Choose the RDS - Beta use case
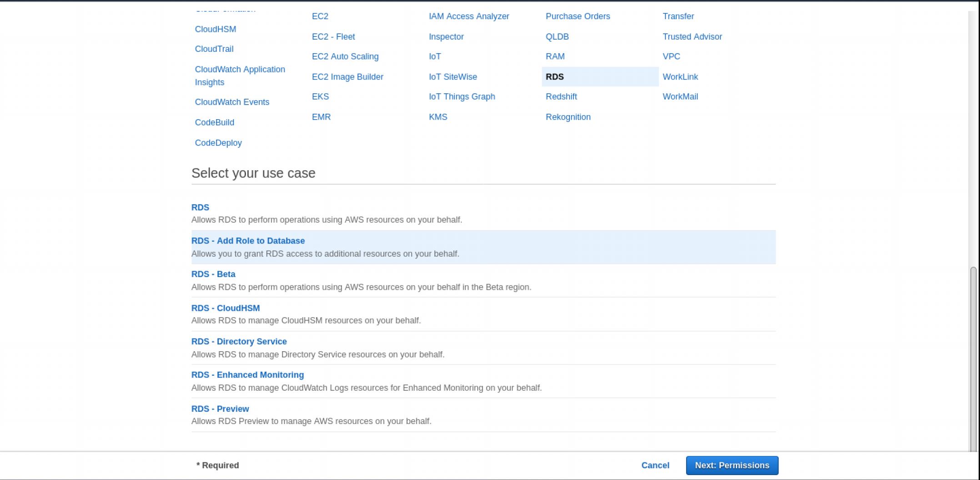Viewport: 980px width, 480px height. (x=213, y=274)
